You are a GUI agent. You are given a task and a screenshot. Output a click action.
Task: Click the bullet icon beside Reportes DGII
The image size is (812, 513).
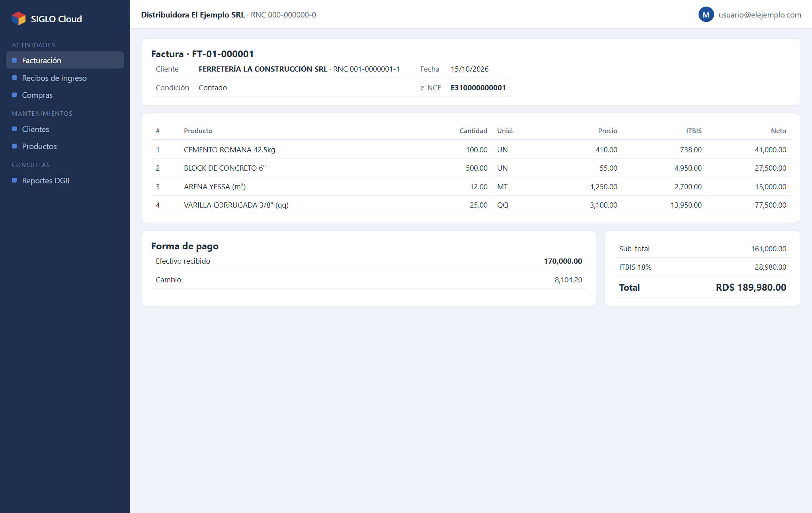point(14,181)
